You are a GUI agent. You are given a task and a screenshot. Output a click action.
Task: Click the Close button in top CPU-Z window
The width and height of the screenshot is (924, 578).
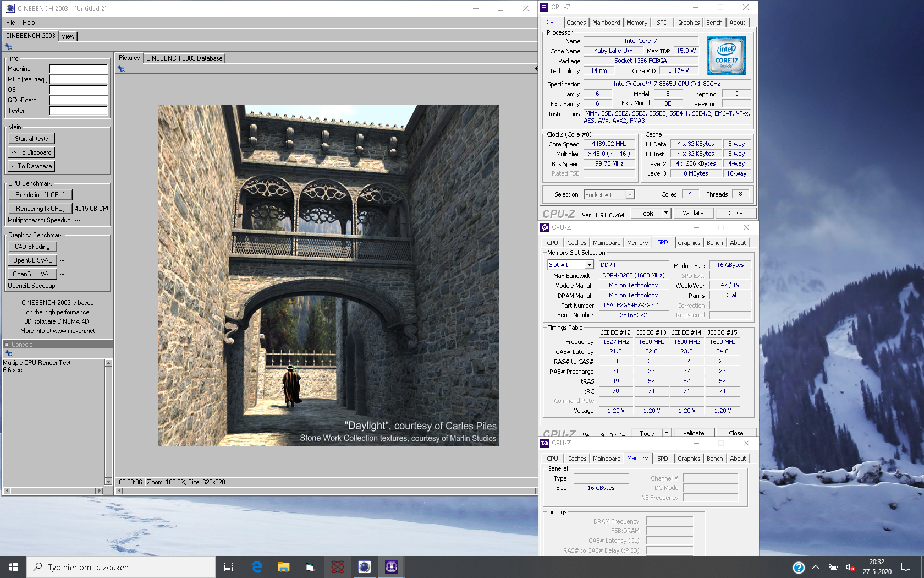coord(736,213)
